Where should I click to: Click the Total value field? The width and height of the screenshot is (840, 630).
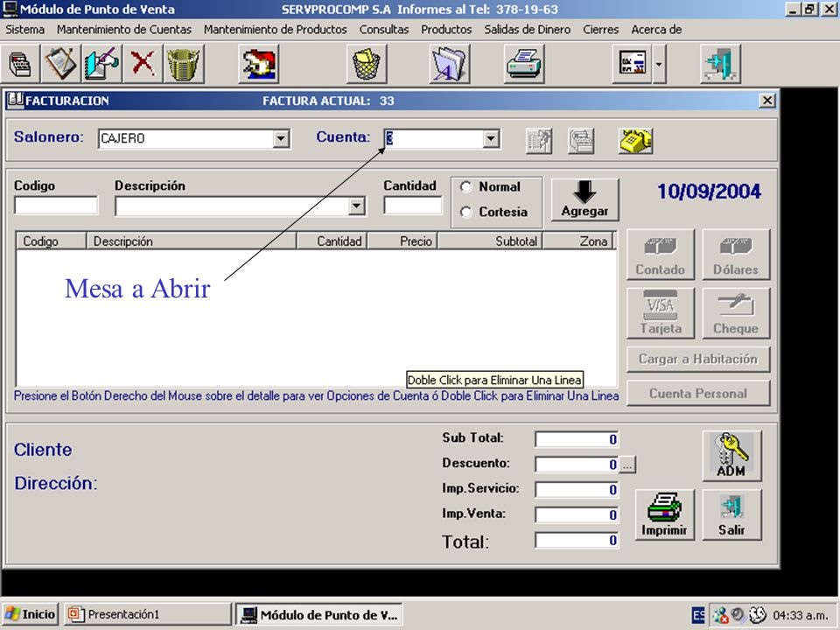pyautogui.click(x=577, y=540)
